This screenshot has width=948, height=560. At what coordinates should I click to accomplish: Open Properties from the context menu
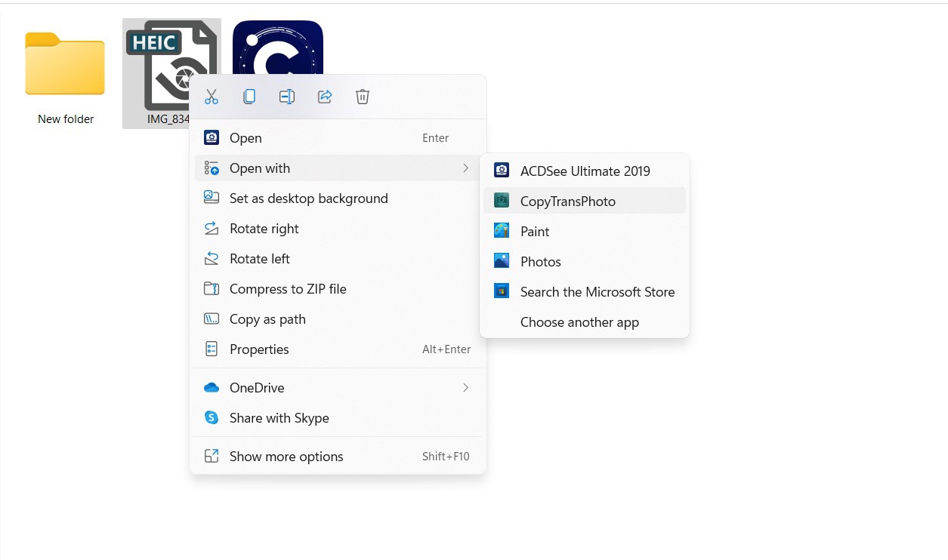tap(338, 349)
